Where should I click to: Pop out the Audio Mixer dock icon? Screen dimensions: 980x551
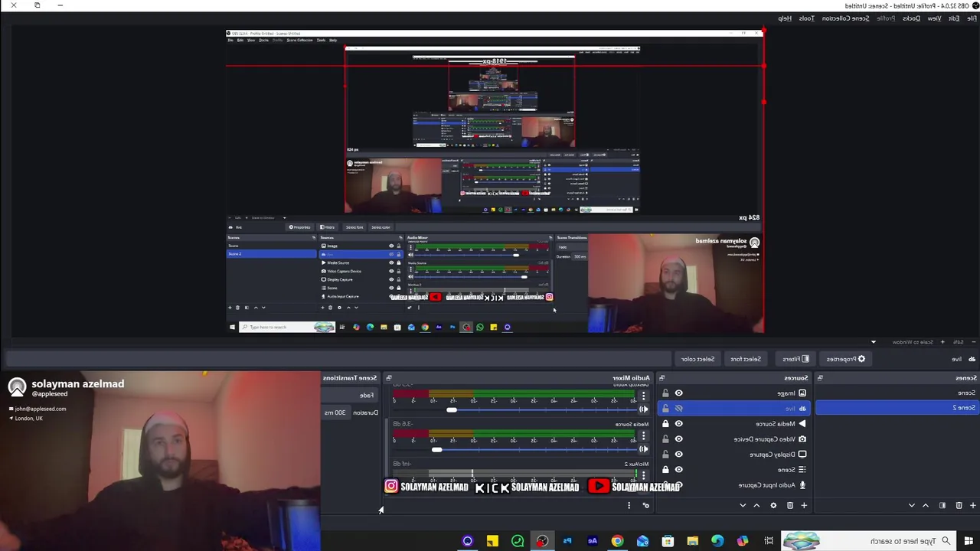coord(388,377)
